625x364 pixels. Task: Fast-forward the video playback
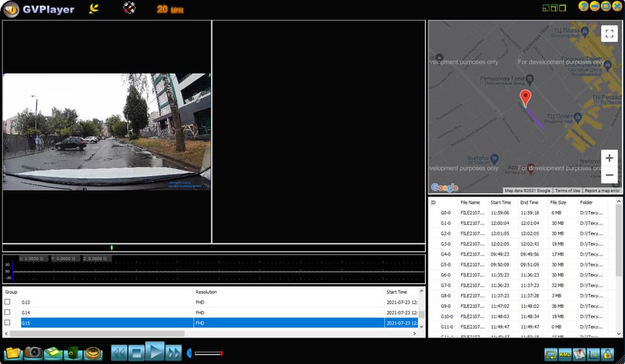(174, 353)
